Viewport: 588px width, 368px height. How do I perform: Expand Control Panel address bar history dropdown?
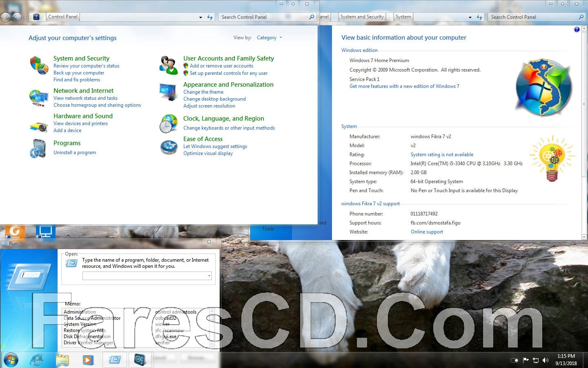click(200, 17)
